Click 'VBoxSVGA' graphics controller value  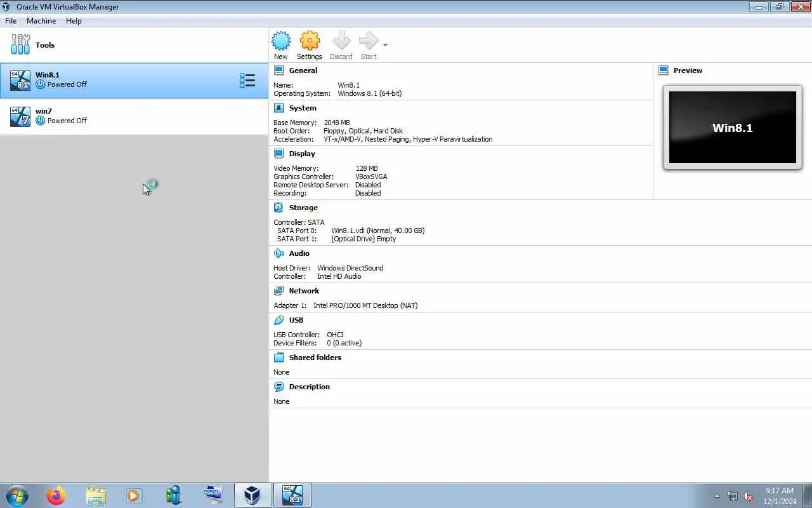[372, 177]
